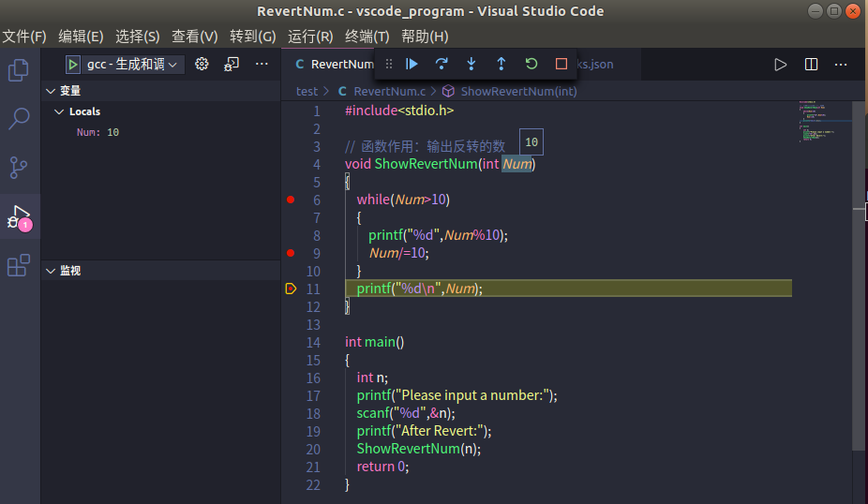Restart the debug session

point(531,65)
